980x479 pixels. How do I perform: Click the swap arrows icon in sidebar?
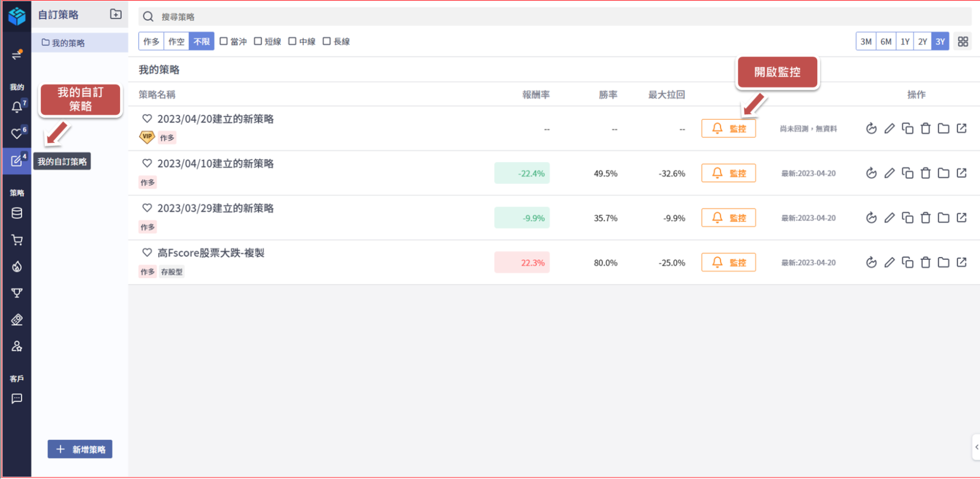[x=17, y=54]
